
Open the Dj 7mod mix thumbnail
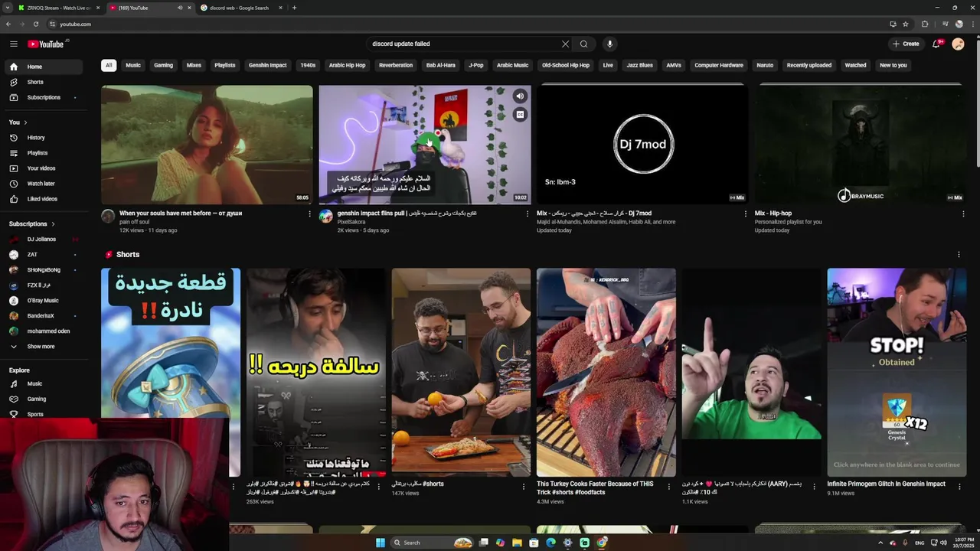(642, 145)
